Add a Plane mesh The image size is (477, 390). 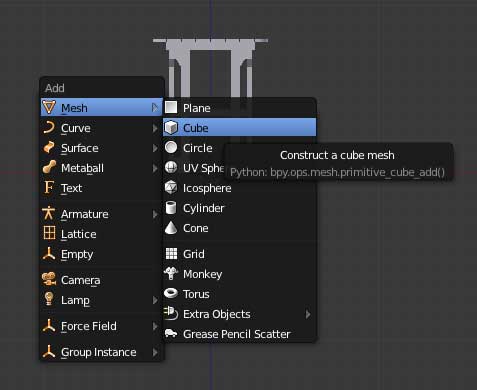239,108
